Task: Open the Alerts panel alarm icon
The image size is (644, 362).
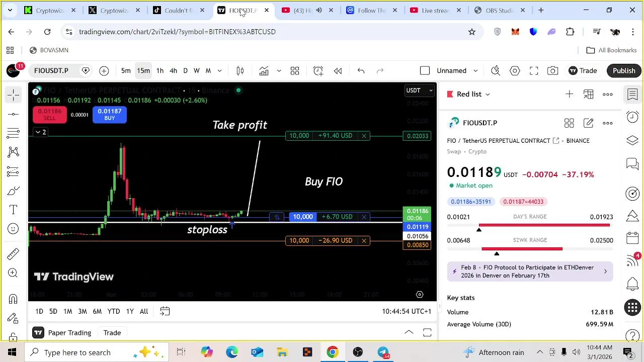Action: coord(632,117)
